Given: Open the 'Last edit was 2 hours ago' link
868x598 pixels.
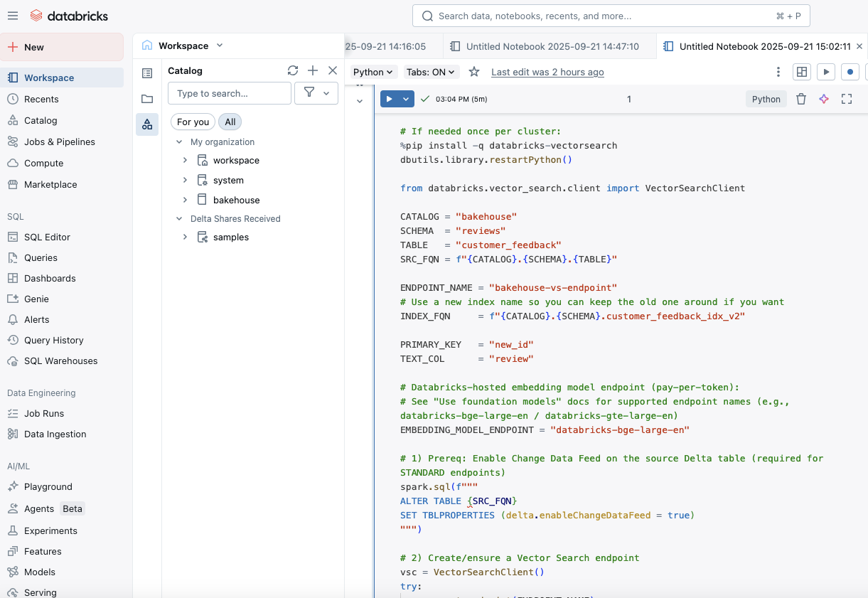Looking at the screenshot, I should coord(547,72).
